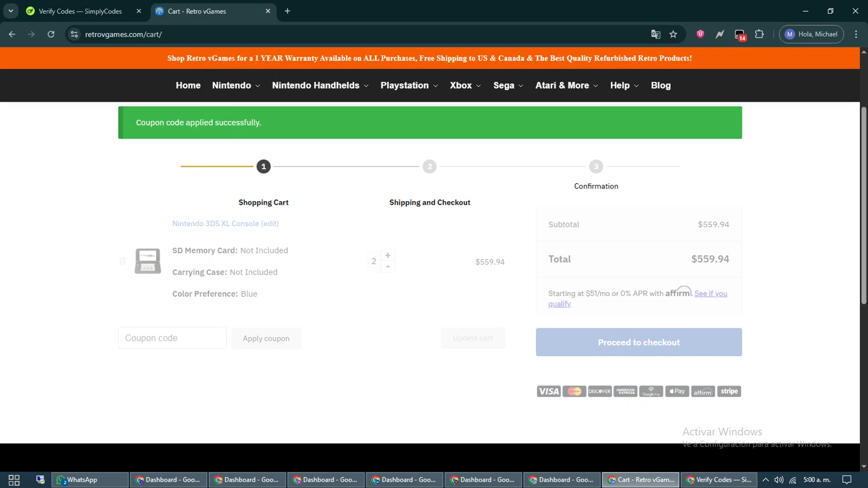This screenshot has height=488, width=868.
Task: Click the Visa payment icon
Action: coord(549,391)
